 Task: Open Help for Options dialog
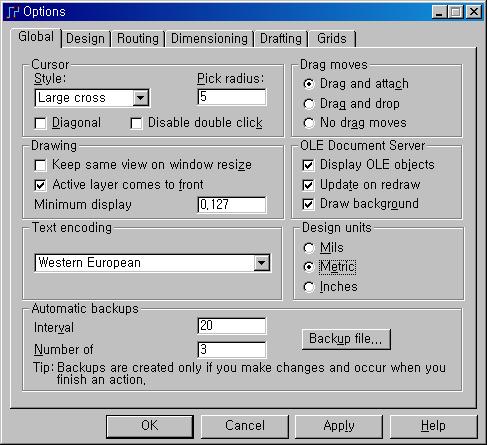(433, 426)
